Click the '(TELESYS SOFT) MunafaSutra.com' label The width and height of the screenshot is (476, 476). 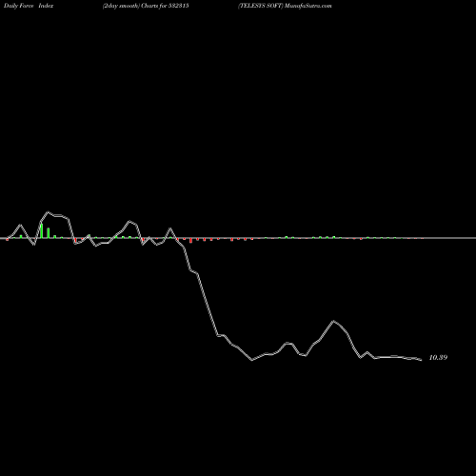point(285,6)
